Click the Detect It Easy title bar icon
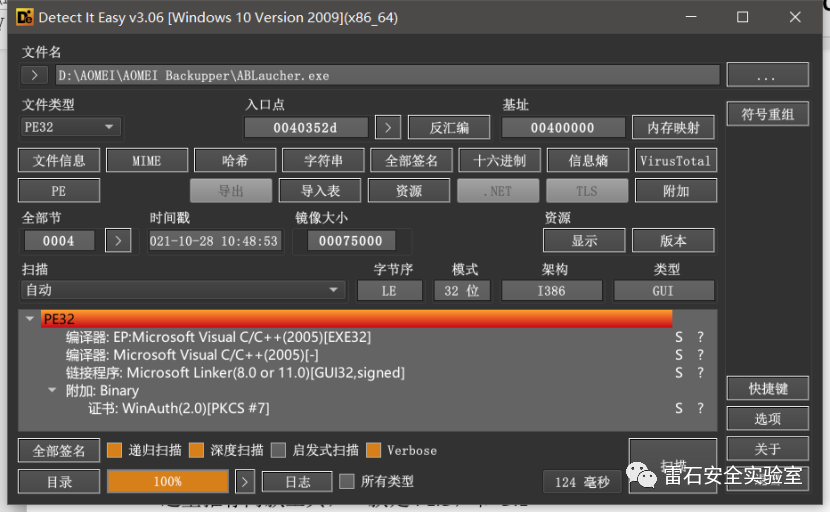The image size is (830, 512). point(24,17)
